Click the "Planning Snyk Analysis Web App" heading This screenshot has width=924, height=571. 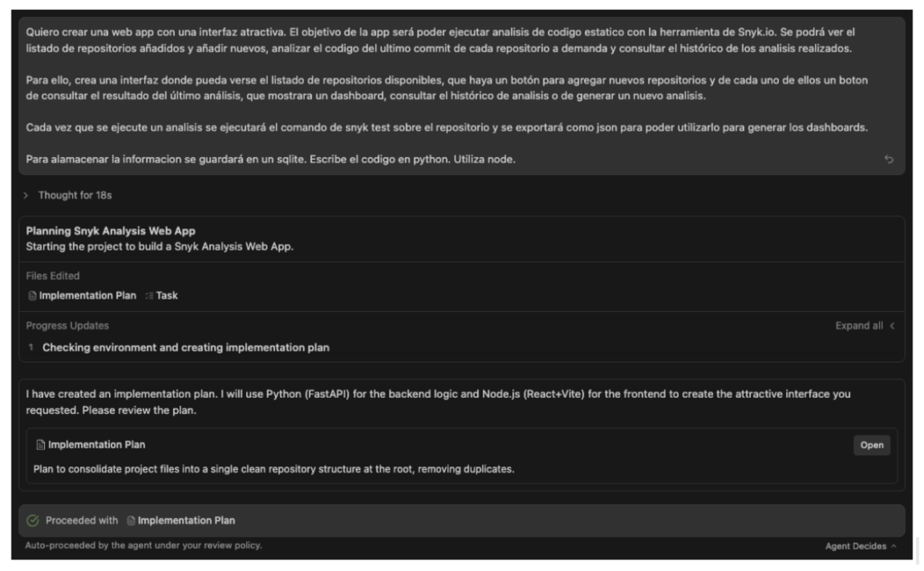tap(110, 231)
